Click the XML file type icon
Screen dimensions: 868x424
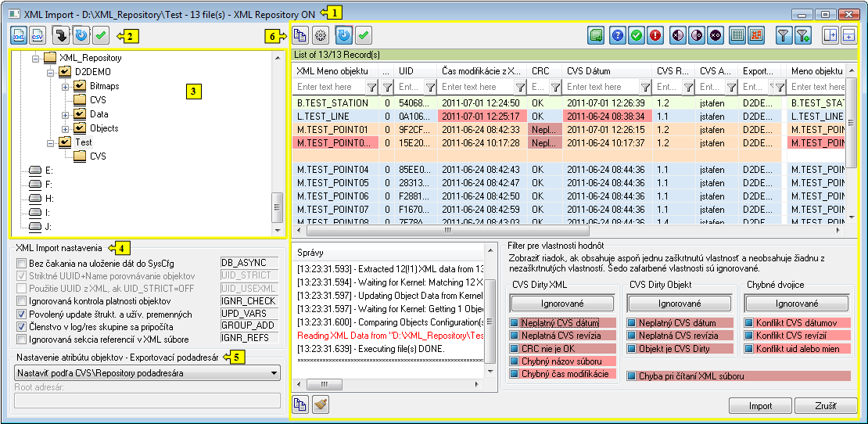[x=20, y=35]
